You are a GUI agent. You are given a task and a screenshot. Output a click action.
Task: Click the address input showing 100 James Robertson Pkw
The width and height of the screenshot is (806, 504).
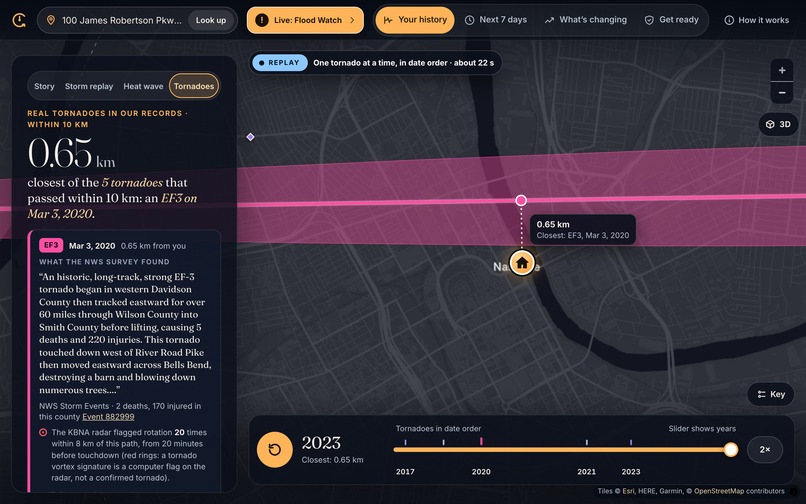tap(121, 20)
